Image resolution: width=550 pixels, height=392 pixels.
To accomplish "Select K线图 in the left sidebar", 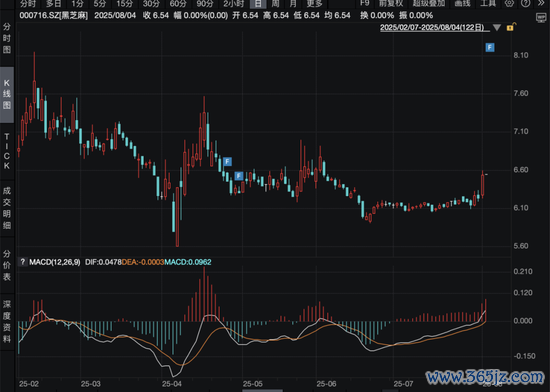I will [7, 94].
